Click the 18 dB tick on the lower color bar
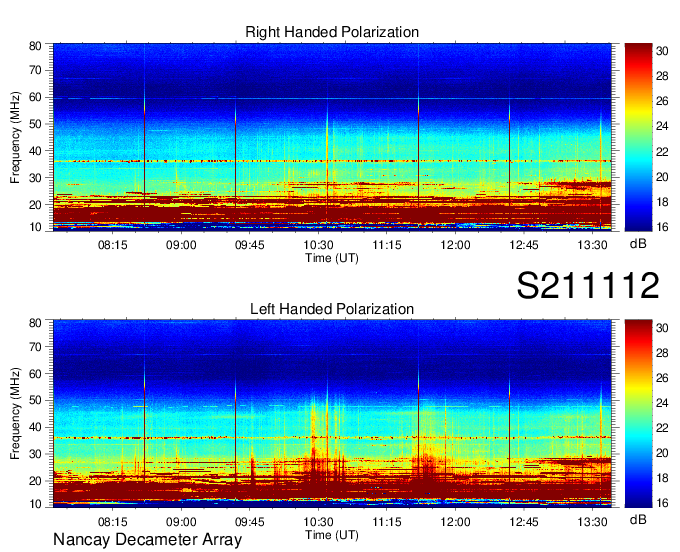The height and width of the screenshot is (552, 680). point(662,479)
